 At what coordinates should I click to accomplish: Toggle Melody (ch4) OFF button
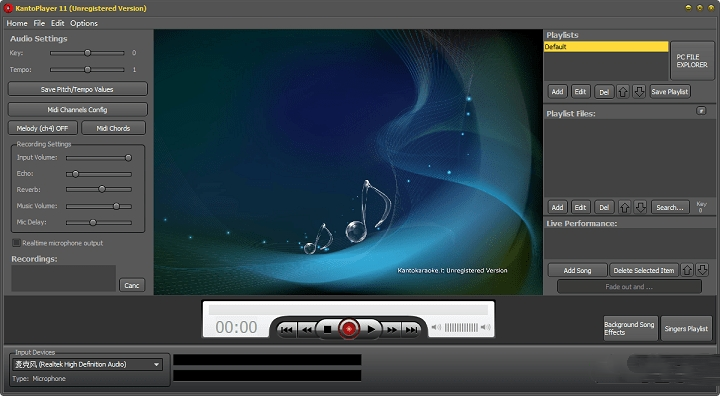coord(43,128)
